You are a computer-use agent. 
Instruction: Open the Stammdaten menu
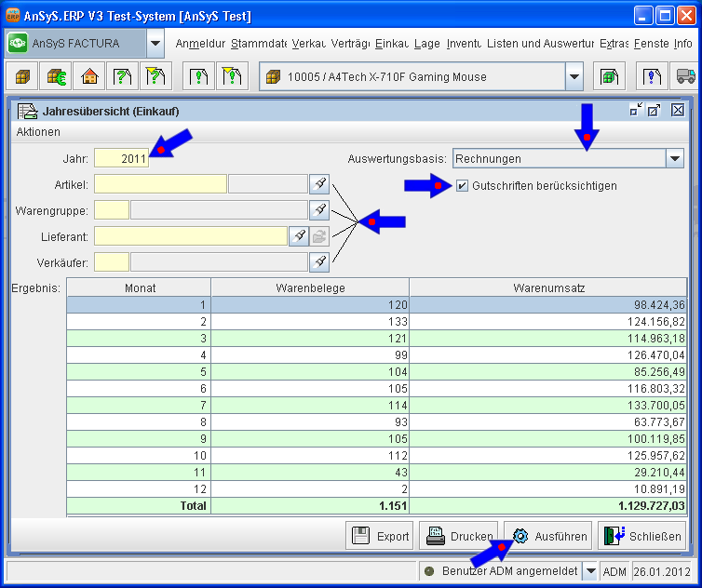pyautogui.click(x=259, y=44)
